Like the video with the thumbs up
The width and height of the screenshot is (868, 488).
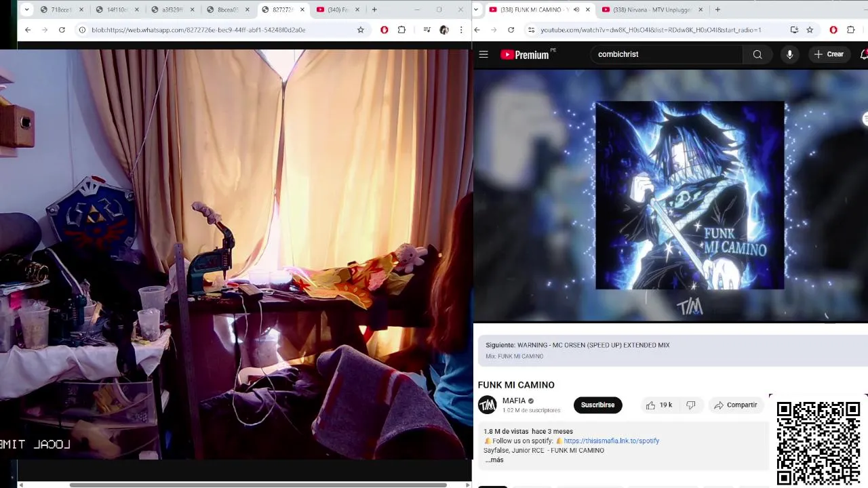(658, 405)
